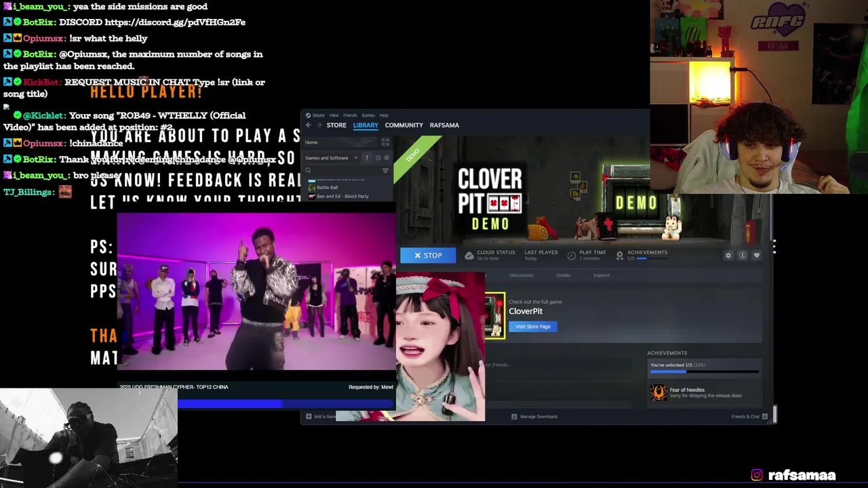Click the Discord invite link in chat
868x488 pixels.
point(175,22)
